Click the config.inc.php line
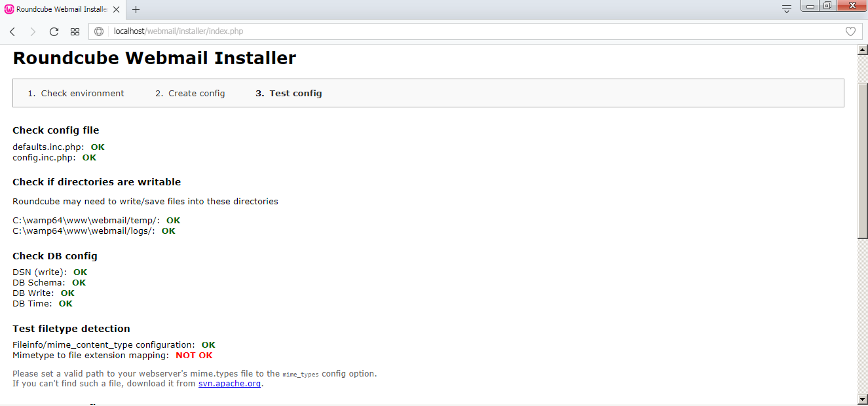The height and width of the screenshot is (406, 868). coord(54,158)
